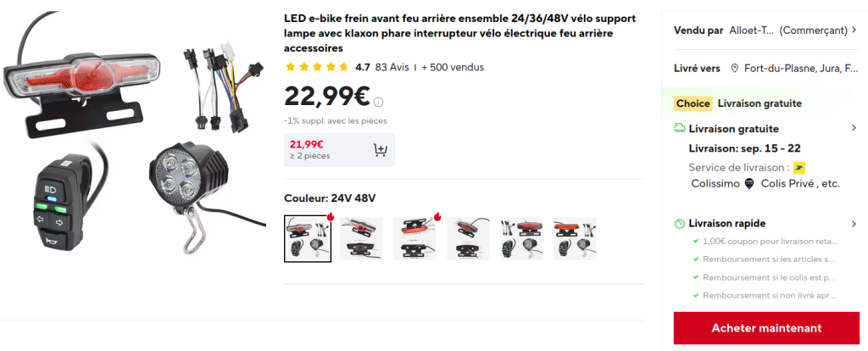Click the location pin icon for delivery
This screenshot has height=351, width=868.
click(734, 69)
